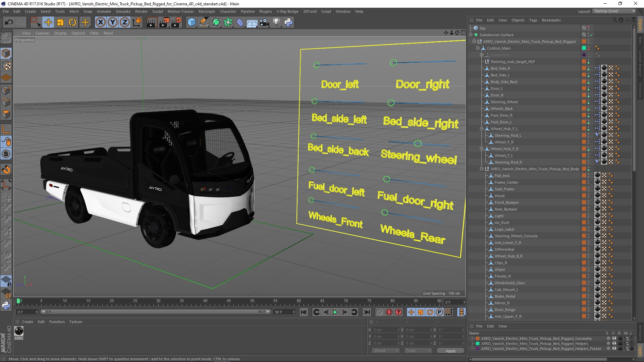Open the MoGraph menu
644x362 pixels.
(207, 11)
